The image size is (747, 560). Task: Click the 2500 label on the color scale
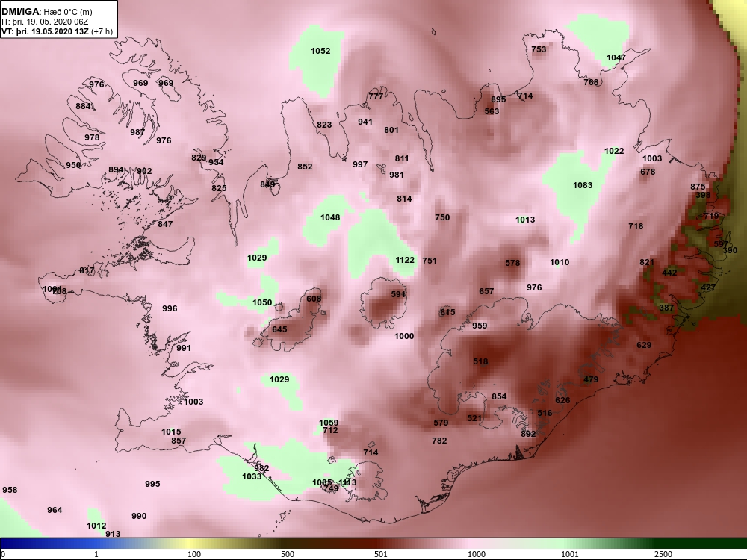click(663, 554)
